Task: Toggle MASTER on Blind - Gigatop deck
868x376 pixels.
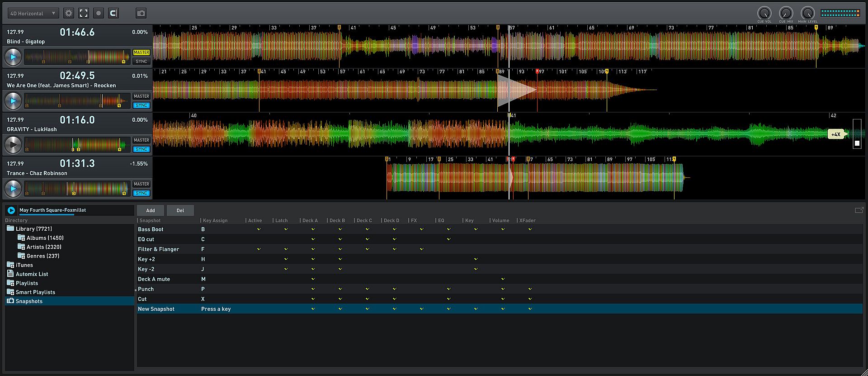Action: point(142,52)
